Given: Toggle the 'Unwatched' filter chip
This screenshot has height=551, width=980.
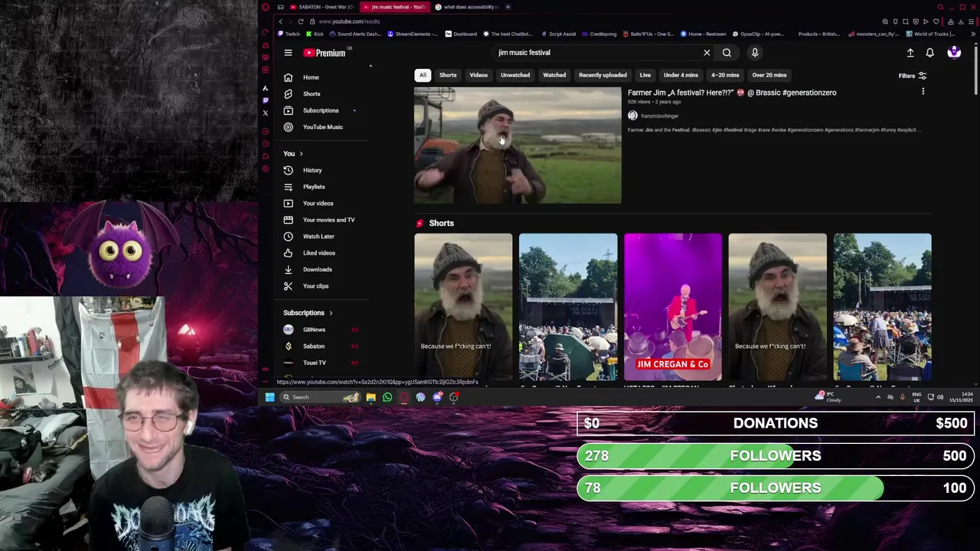Looking at the screenshot, I should point(515,75).
